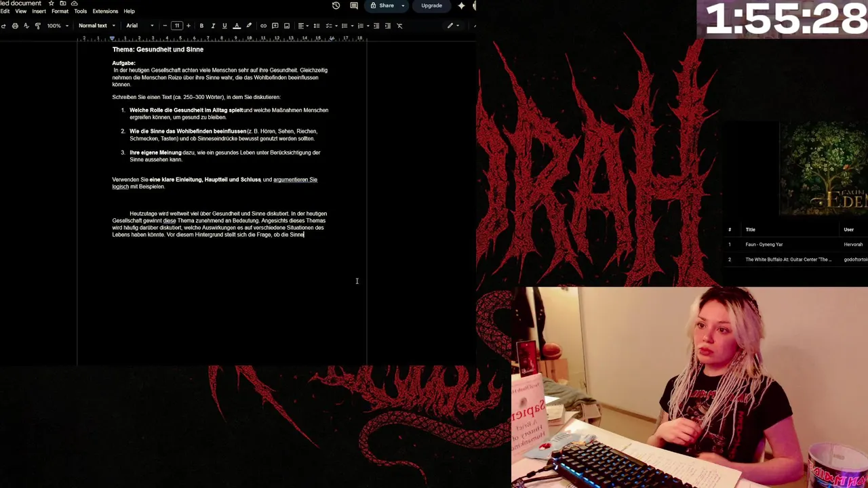Open the View menu
Viewport: 868px width, 488px height.
coord(21,12)
